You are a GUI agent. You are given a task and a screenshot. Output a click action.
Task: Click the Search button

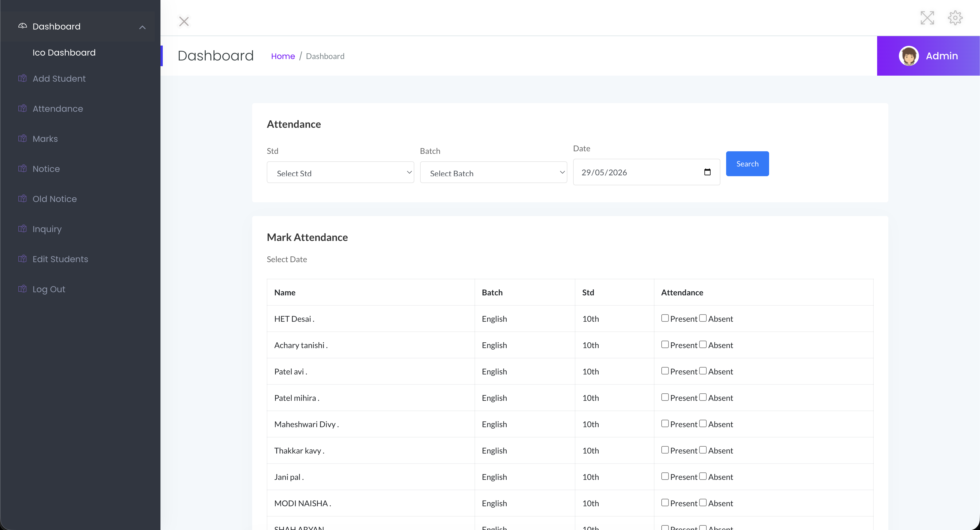tap(747, 164)
